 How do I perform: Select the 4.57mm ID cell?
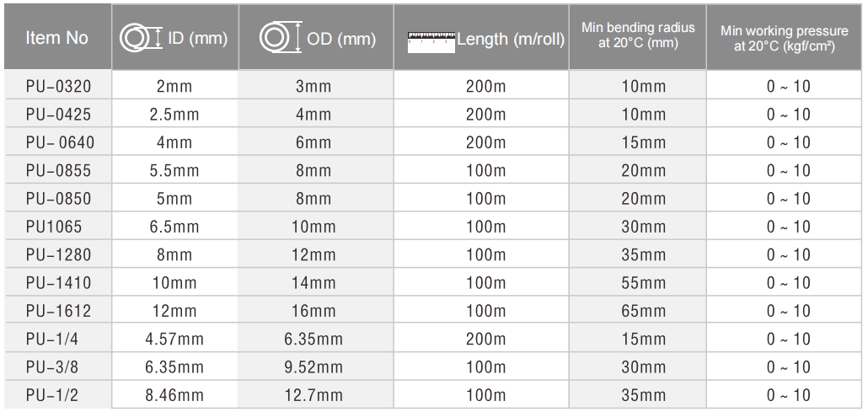pos(174,339)
